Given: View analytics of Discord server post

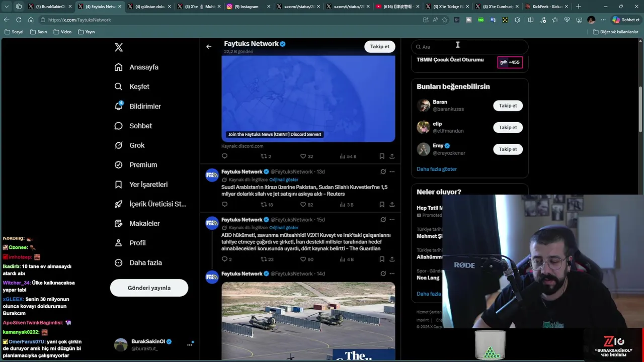Looking at the screenshot, I should point(348,156).
